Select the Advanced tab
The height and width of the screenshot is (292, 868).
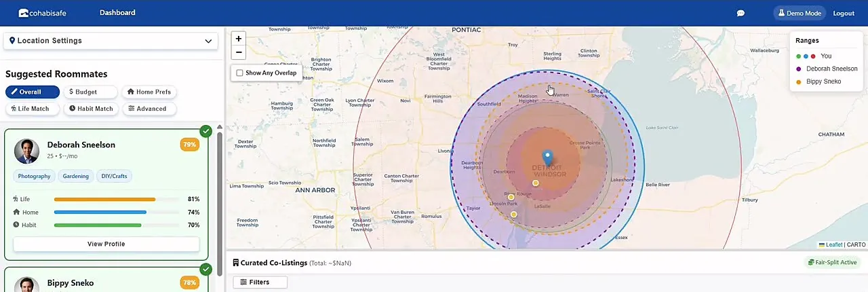(x=149, y=109)
